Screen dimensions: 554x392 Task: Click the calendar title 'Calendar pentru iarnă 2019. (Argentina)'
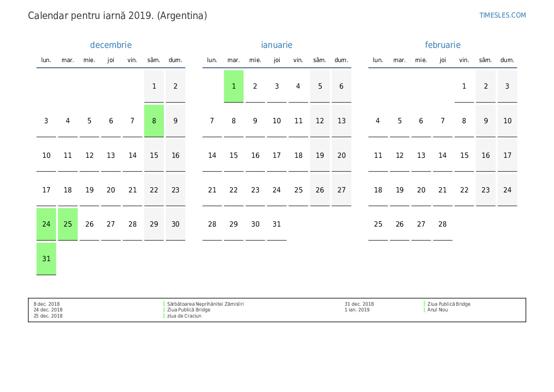pos(118,16)
